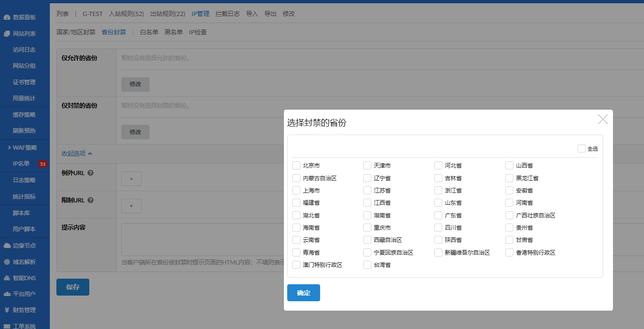
Task: Collapse the 收起选项 section
Action: [77, 153]
